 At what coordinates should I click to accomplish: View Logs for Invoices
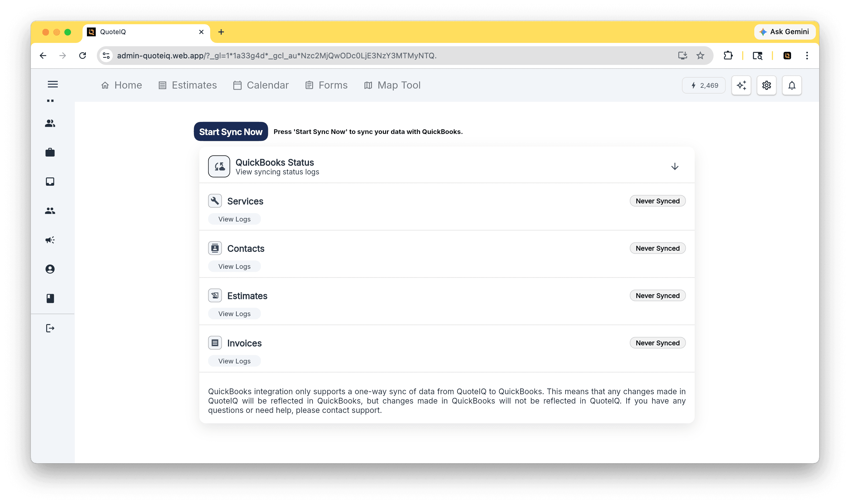pos(234,361)
